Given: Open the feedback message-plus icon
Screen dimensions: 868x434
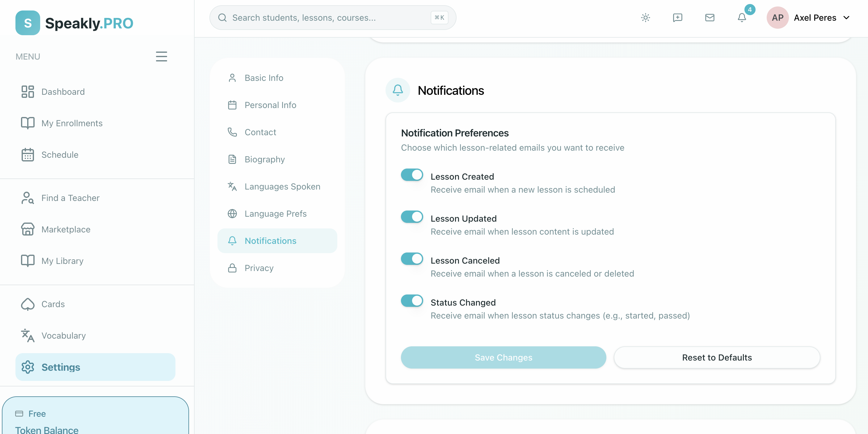Looking at the screenshot, I should 677,18.
